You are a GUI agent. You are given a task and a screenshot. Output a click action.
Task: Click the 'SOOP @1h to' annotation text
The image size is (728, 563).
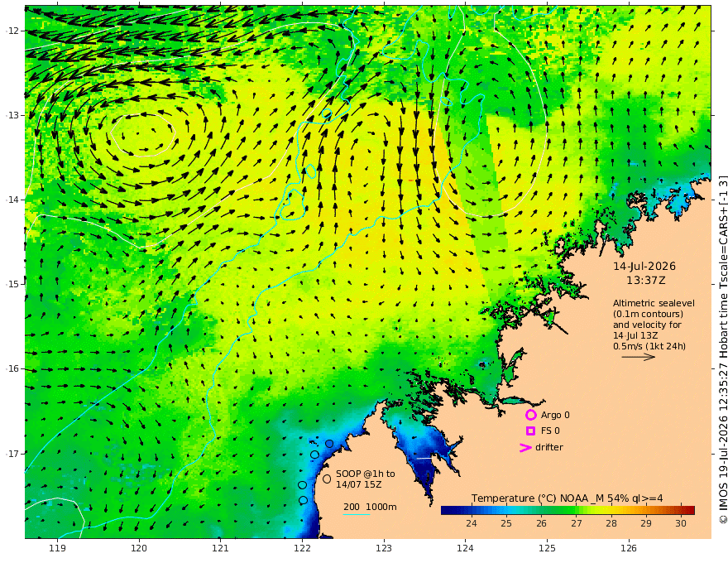tap(366, 474)
